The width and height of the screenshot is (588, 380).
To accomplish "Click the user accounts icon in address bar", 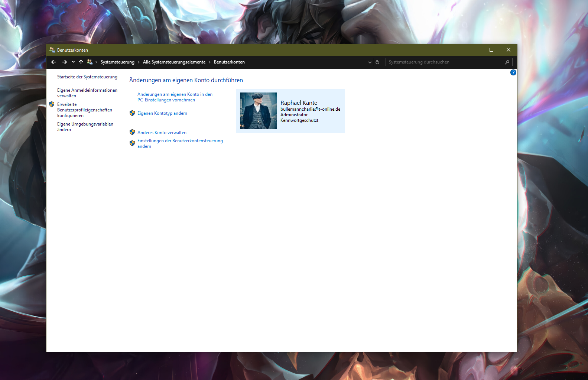I will tap(90, 62).
